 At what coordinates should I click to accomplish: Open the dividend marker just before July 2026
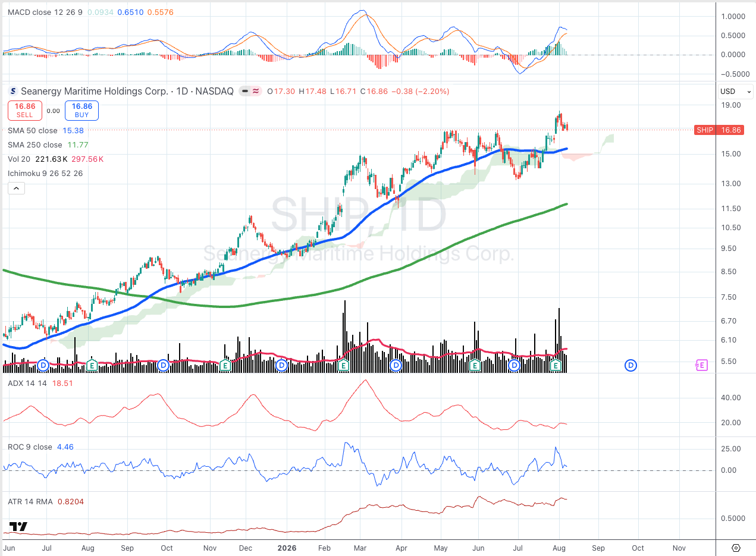pos(515,365)
